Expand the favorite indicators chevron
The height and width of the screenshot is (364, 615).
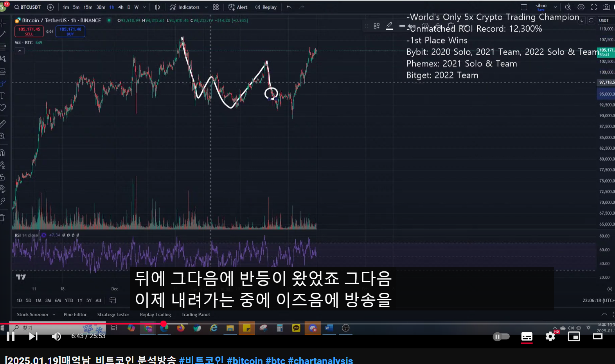pos(206,7)
